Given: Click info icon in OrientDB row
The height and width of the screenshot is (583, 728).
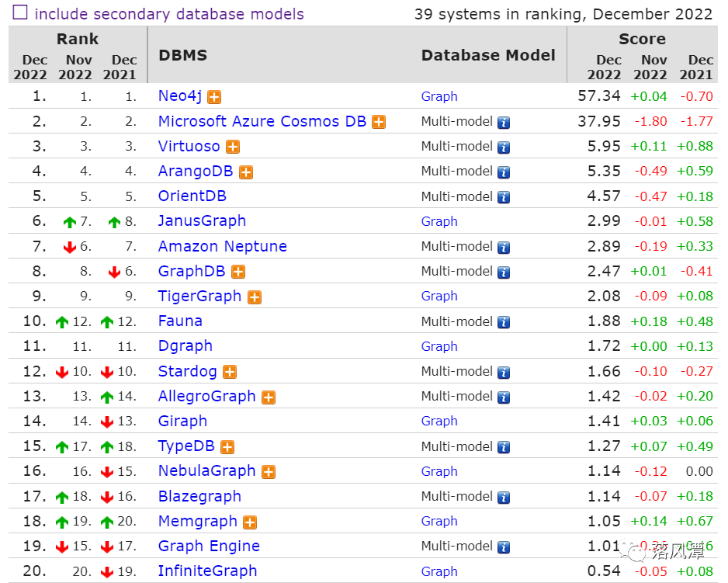Looking at the screenshot, I should click(504, 197).
